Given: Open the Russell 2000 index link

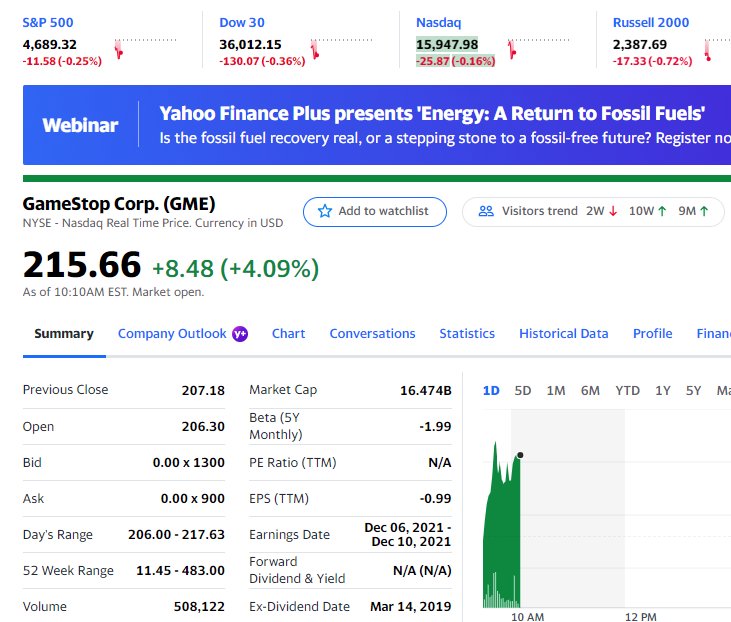Looking at the screenshot, I should (651, 22).
